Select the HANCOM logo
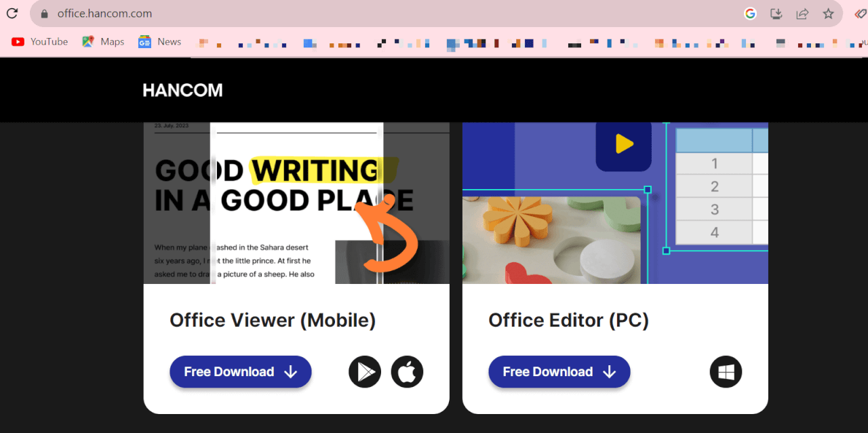 point(182,89)
